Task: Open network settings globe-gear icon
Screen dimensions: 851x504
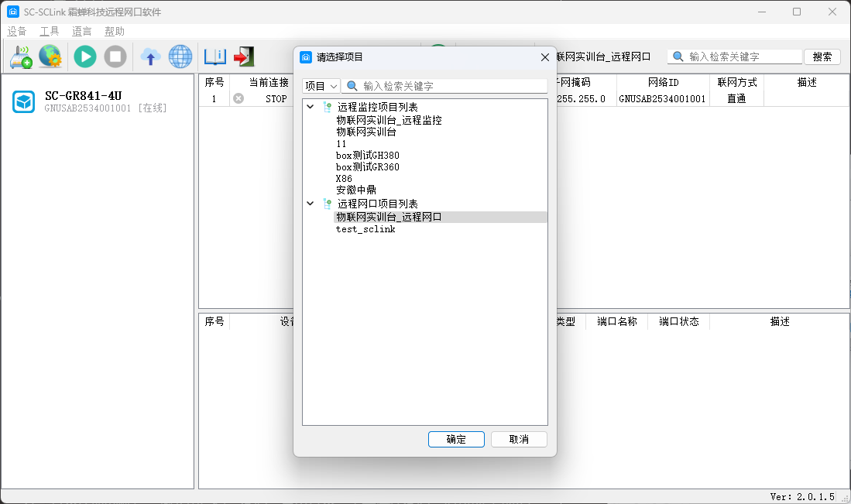Action: [50, 57]
